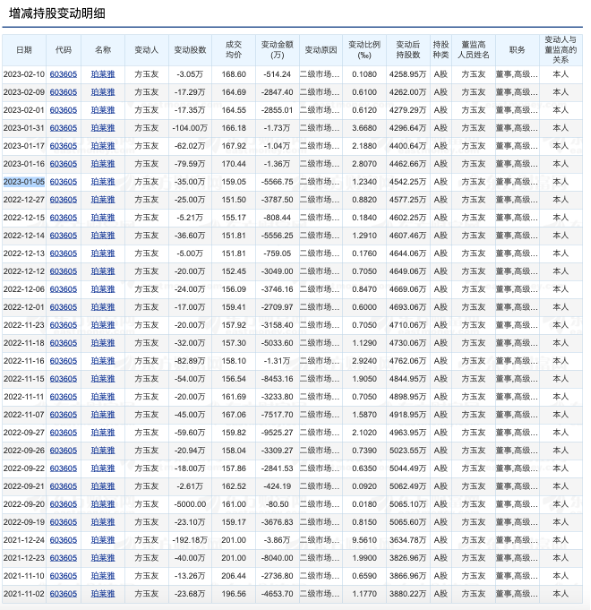Viewport: 591px width, 610px height.
Task: Click the date cell 2021-12-23
Action: 24,558
